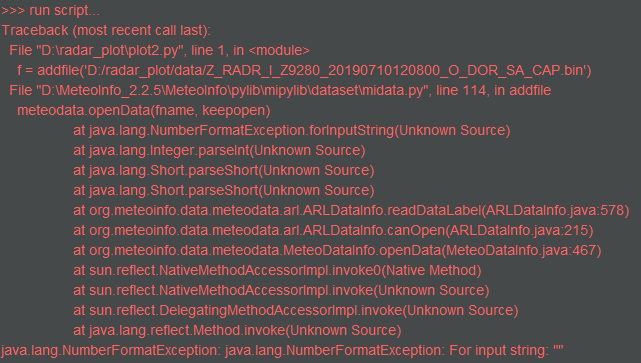This screenshot has height=363, width=641.
Task: Click the MeteoDataInfo.openData stack line
Action: click(337, 251)
